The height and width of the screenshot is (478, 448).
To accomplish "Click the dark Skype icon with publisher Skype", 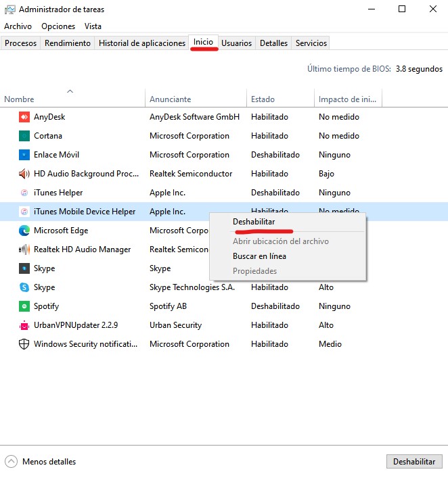I will coord(24,268).
